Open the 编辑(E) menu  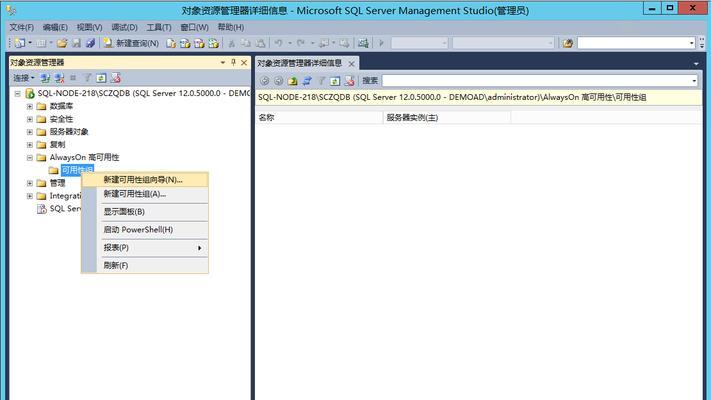[55, 27]
